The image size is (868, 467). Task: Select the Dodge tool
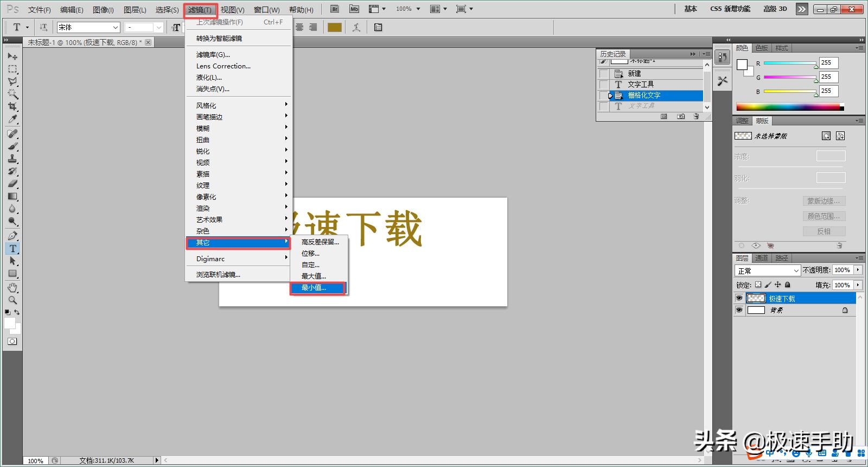point(12,221)
